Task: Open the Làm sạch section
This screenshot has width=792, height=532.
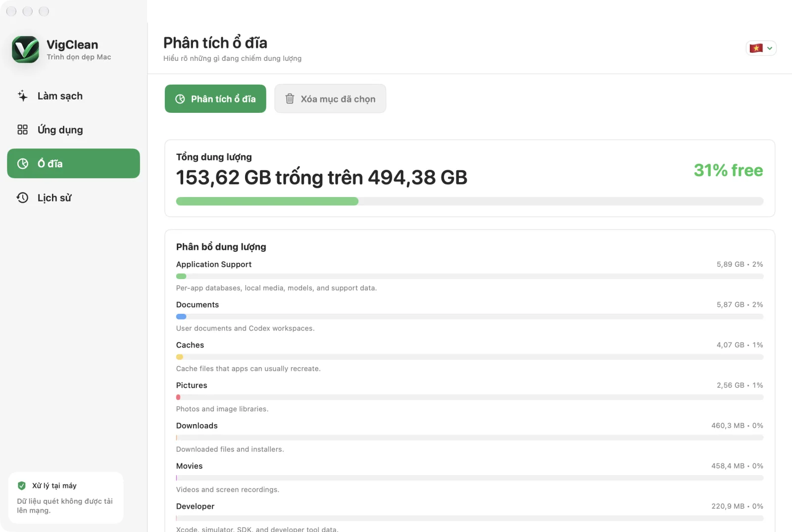Action: 73,96
